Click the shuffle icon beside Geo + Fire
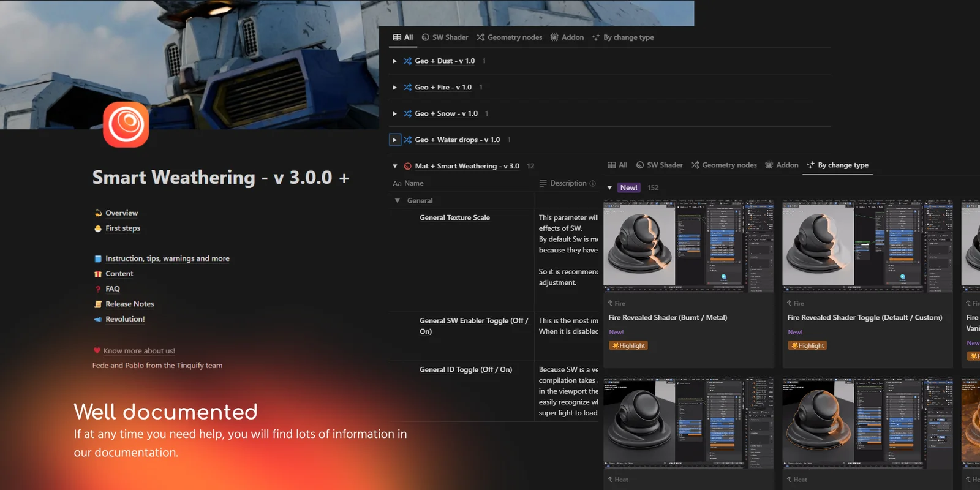The height and width of the screenshot is (490, 980). click(407, 88)
